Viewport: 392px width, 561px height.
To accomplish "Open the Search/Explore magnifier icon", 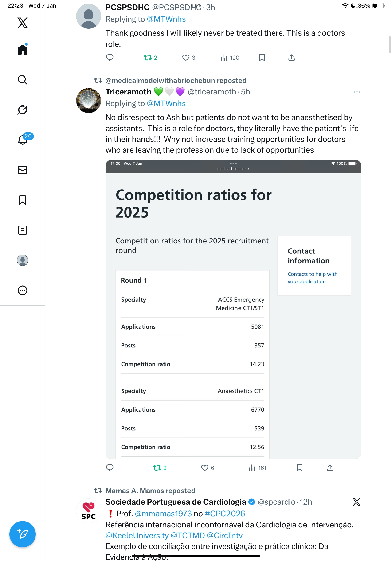I will pos(23,80).
